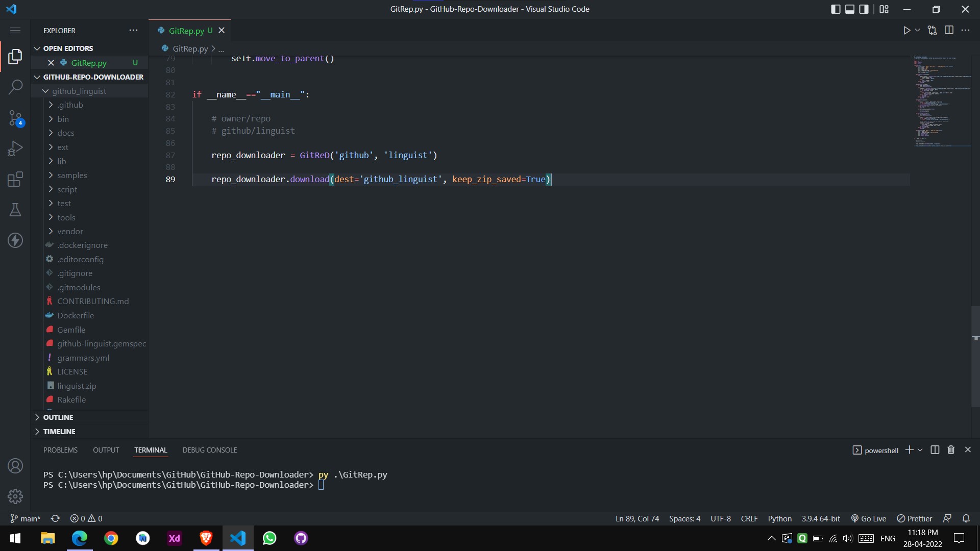Image resolution: width=980 pixels, height=551 pixels.
Task: Expand the .github folder
Action: [89, 105]
